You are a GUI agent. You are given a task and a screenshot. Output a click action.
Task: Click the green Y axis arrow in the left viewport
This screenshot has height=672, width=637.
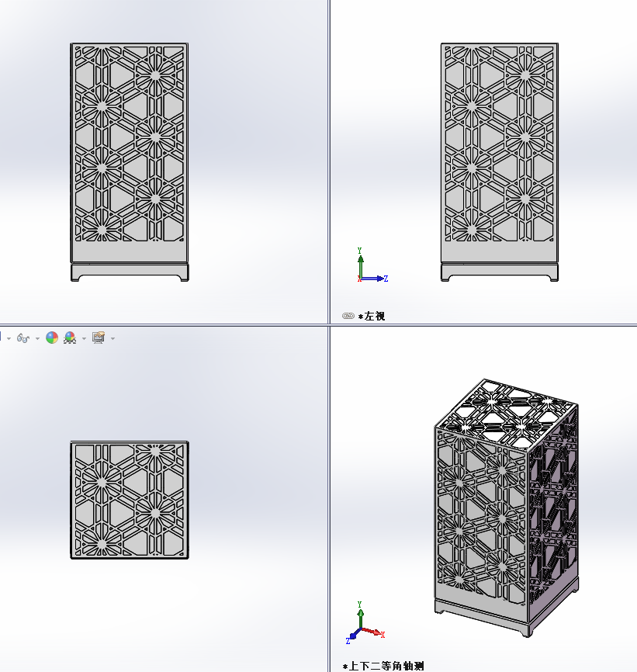(x=361, y=262)
